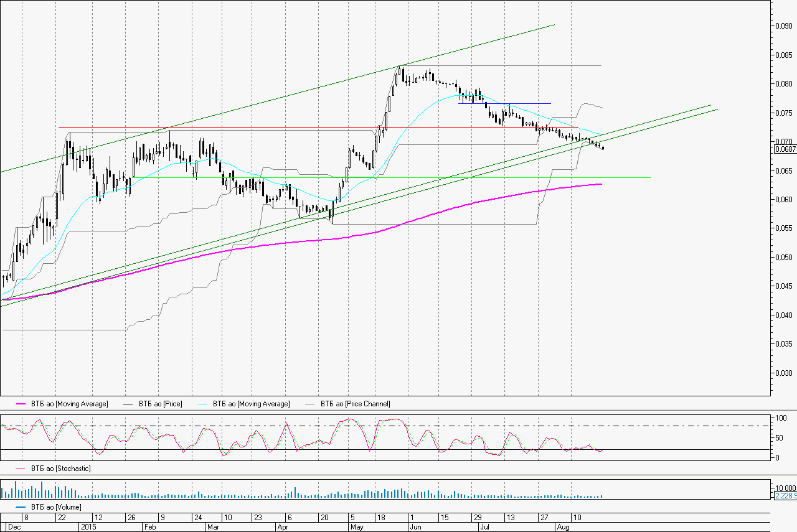The image size is (797, 532).
Task: Click the ВТБ ао [Volume] legend label
Action: pyautogui.click(x=55, y=508)
